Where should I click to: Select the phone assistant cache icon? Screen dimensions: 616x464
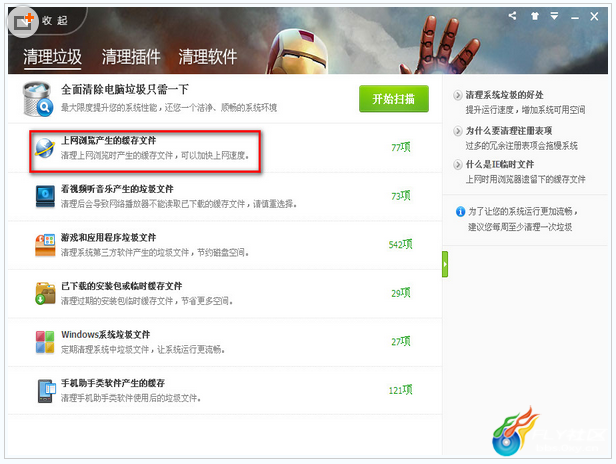point(47,391)
